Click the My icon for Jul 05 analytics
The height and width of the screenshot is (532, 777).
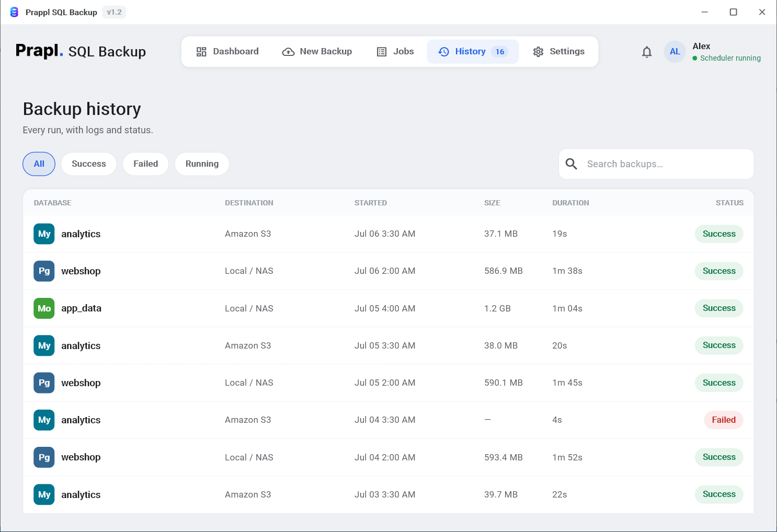[x=44, y=345]
